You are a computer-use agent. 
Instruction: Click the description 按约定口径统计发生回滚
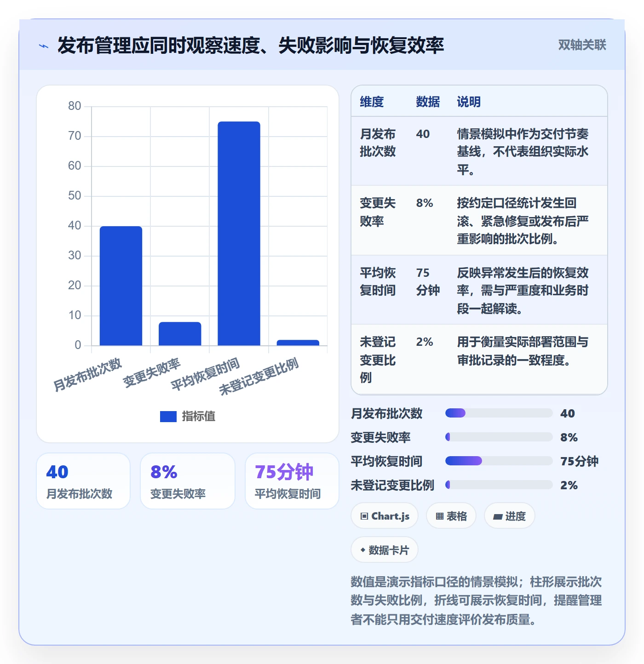tap(523, 221)
